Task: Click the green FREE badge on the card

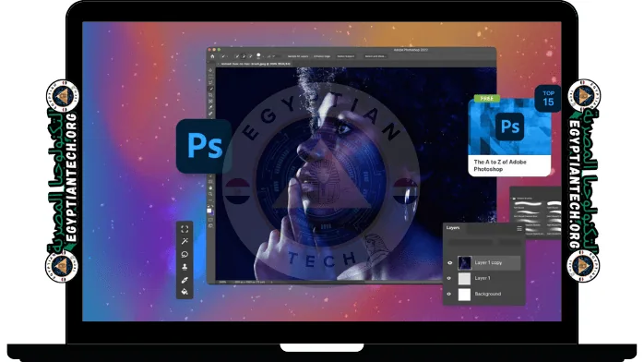Action: coord(487,99)
